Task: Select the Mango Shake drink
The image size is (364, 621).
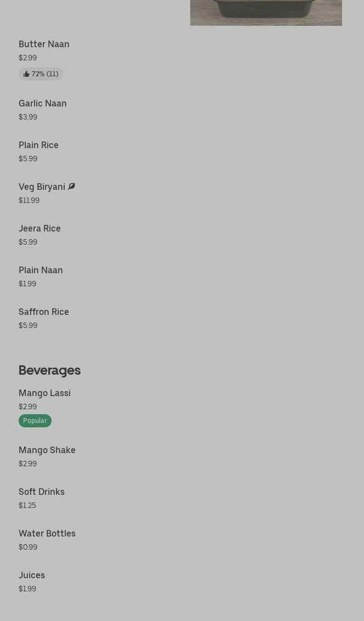Action: 47,450
